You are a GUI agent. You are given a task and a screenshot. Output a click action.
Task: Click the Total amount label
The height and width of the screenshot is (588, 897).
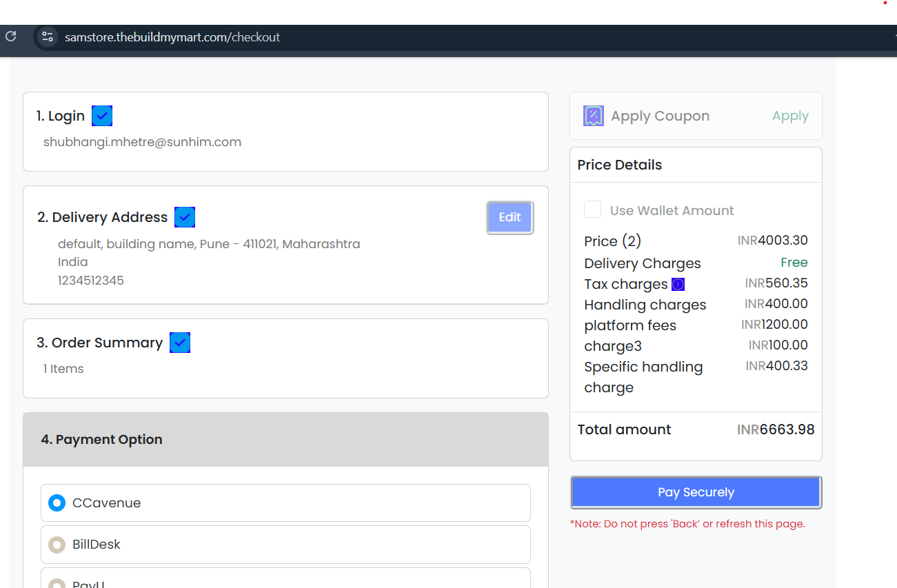624,429
